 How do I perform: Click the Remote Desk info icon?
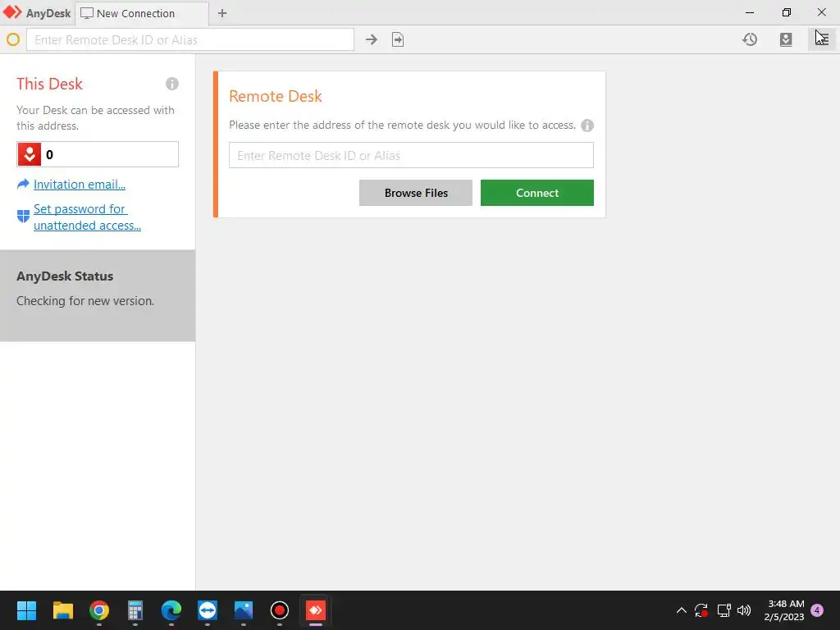(x=587, y=126)
